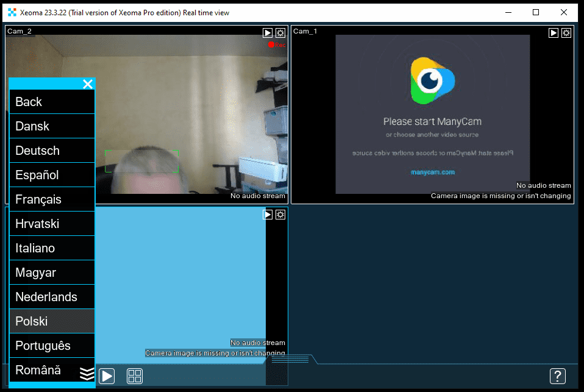Set language to Română
This screenshot has height=392, width=584.
[x=52, y=370]
